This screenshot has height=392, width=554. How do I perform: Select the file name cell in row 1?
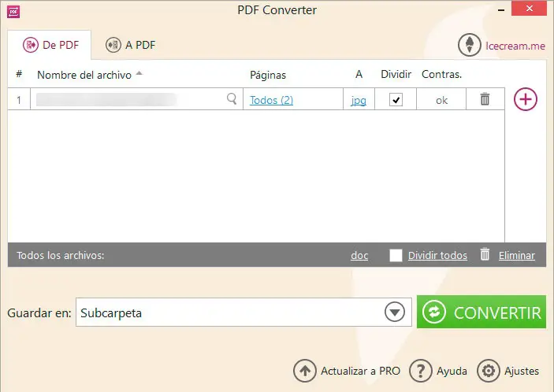pyautogui.click(x=137, y=99)
